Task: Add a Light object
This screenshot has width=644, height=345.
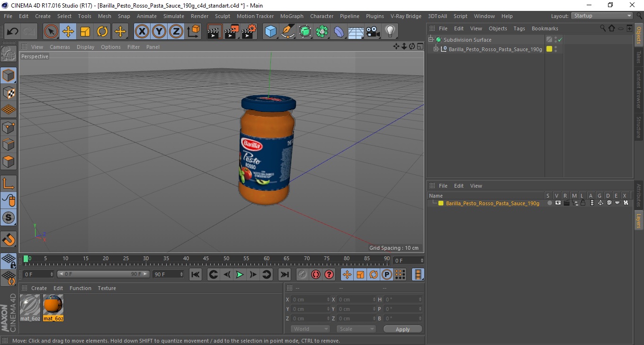Action: (x=390, y=32)
